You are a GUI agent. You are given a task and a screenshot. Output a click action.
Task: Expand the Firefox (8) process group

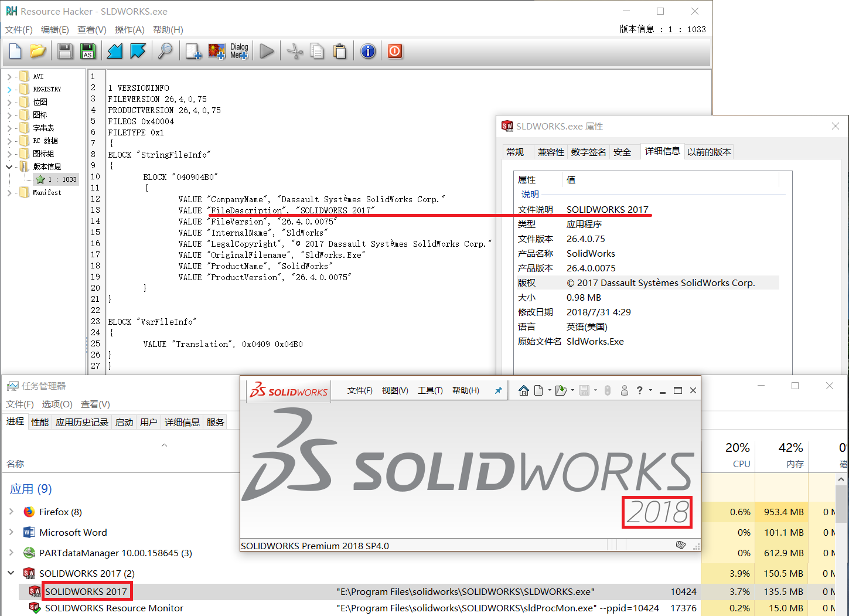11,512
